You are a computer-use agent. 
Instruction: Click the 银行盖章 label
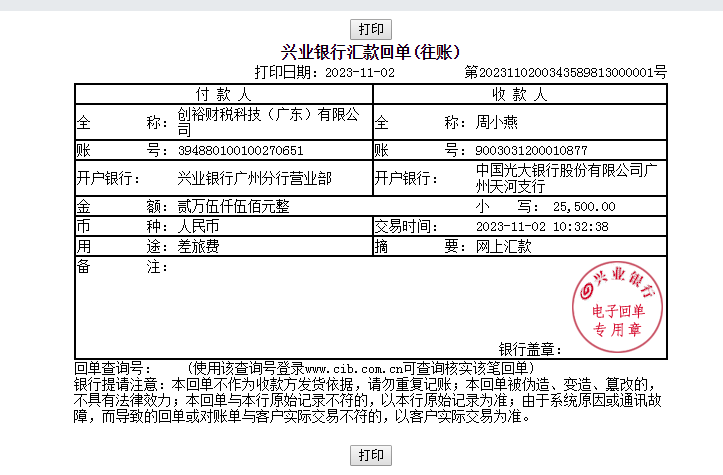point(530,350)
